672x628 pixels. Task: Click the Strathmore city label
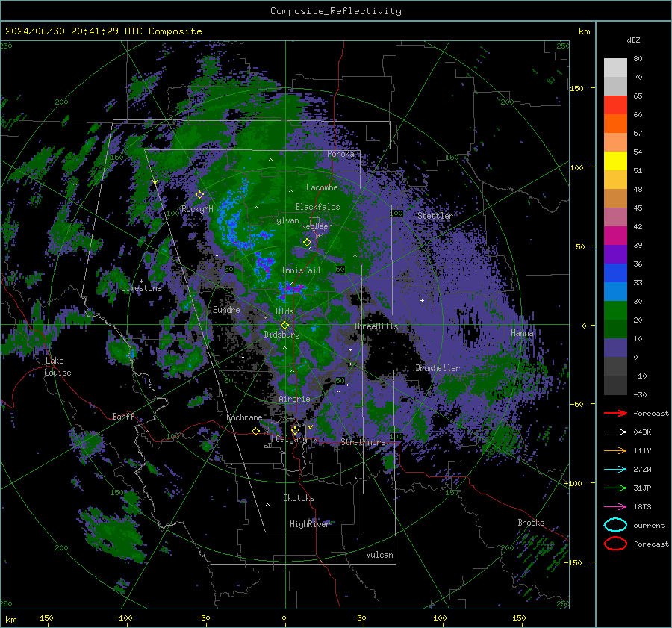[363, 442]
